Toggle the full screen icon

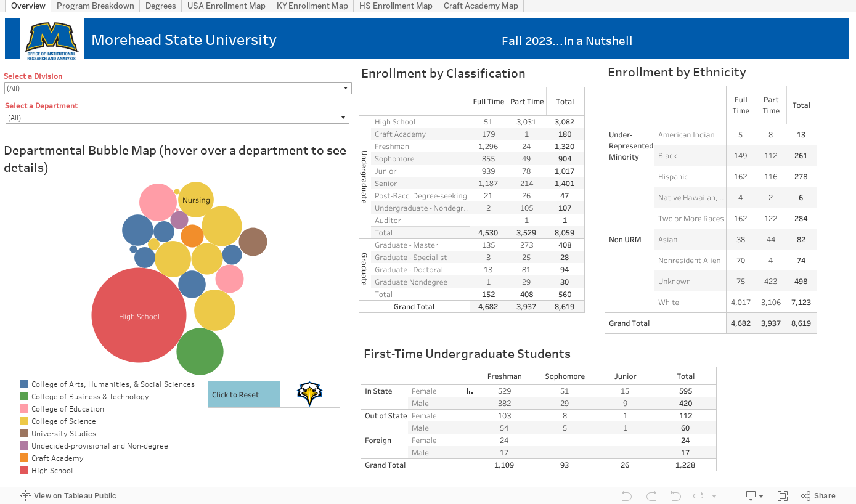coord(783,495)
